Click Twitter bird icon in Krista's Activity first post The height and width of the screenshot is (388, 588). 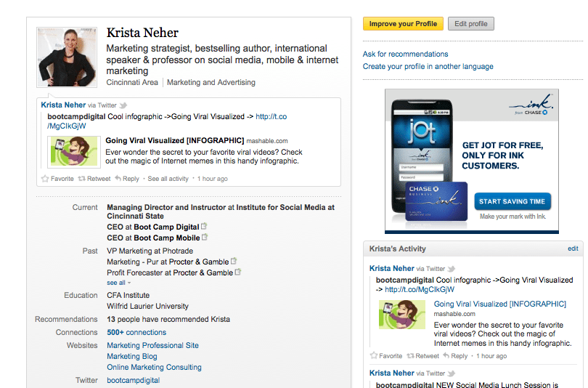point(452,269)
